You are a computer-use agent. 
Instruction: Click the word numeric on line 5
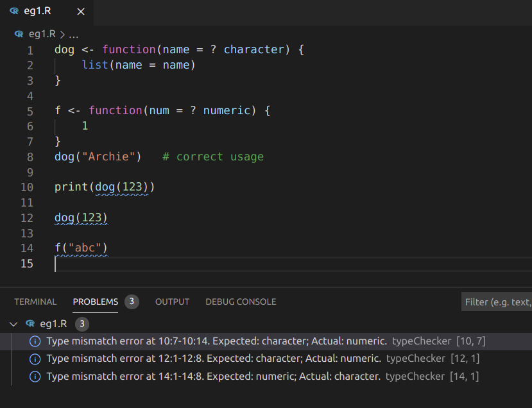(227, 110)
